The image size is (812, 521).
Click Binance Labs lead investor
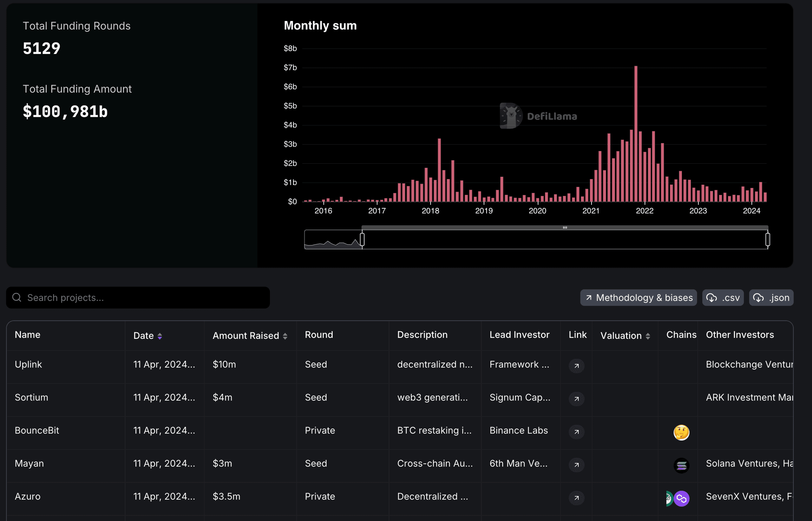pyautogui.click(x=519, y=430)
